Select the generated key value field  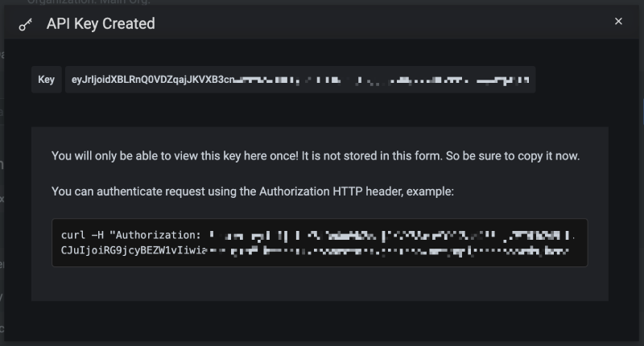pyautogui.click(x=299, y=80)
